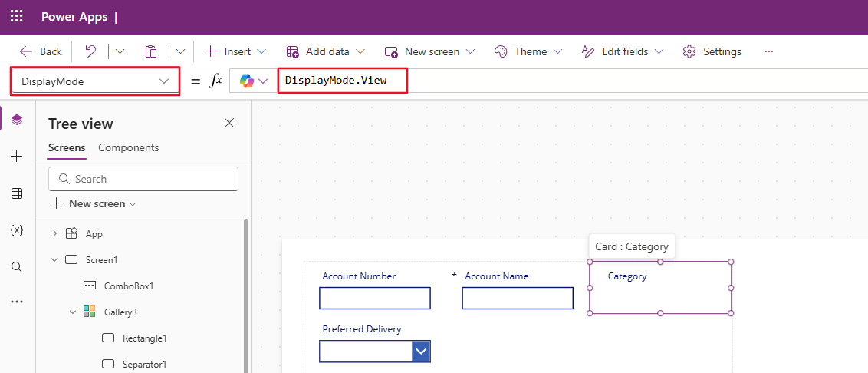Select Gallery3 in the tree
The height and width of the screenshot is (373, 868).
tap(120, 312)
